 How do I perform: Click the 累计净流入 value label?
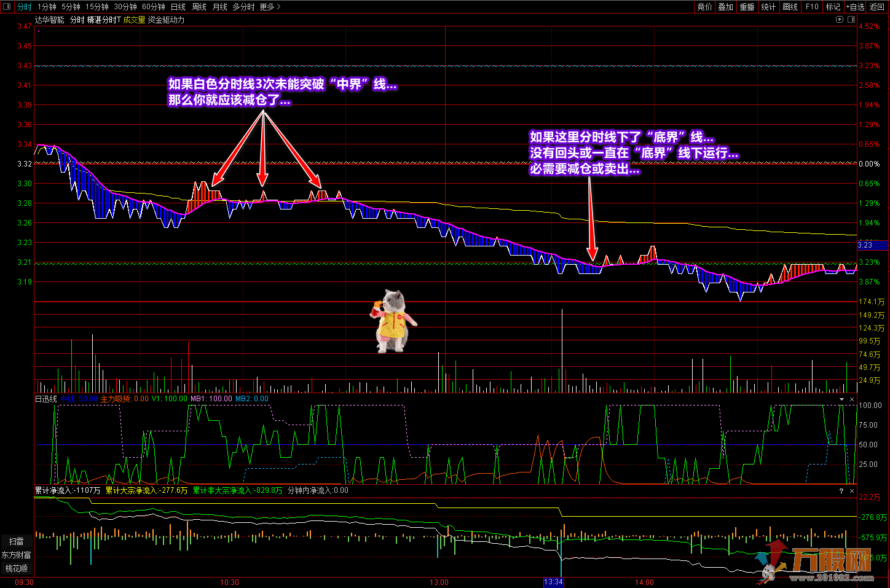pyautogui.click(x=67, y=490)
